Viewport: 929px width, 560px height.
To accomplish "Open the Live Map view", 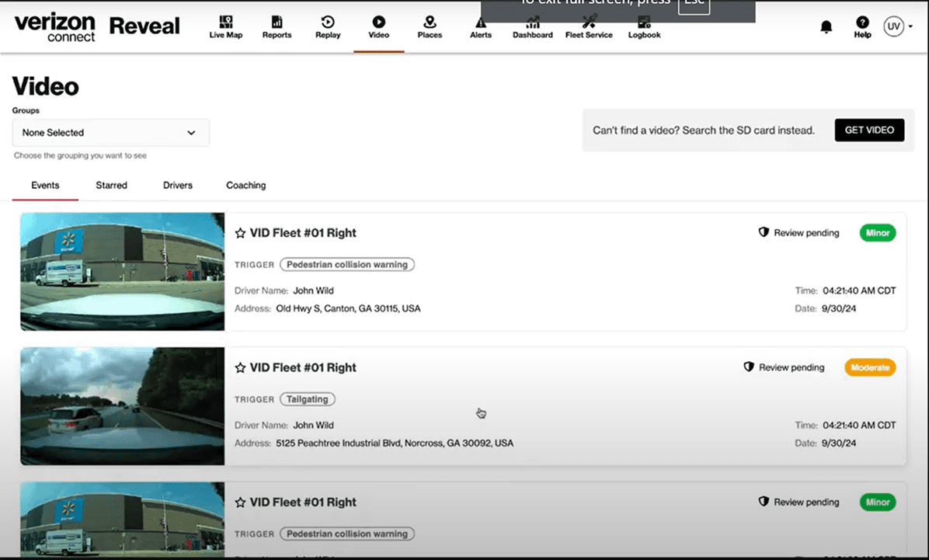I will [226, 27].
